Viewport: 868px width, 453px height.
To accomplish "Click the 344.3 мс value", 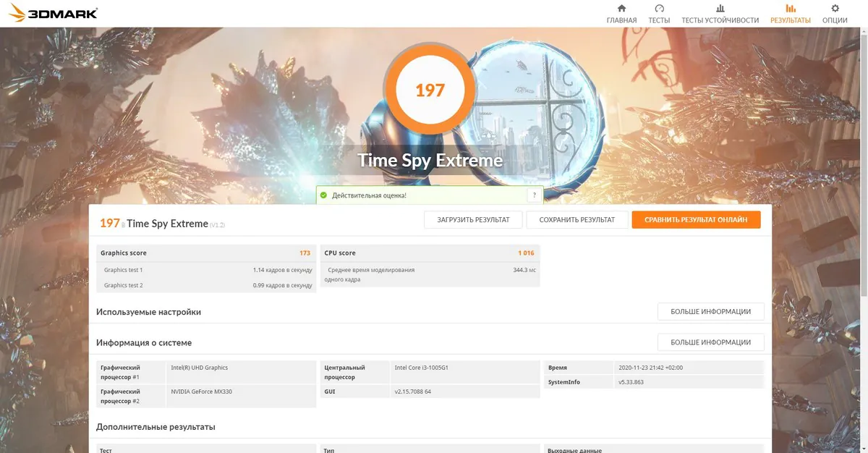I will click(524, 270).
